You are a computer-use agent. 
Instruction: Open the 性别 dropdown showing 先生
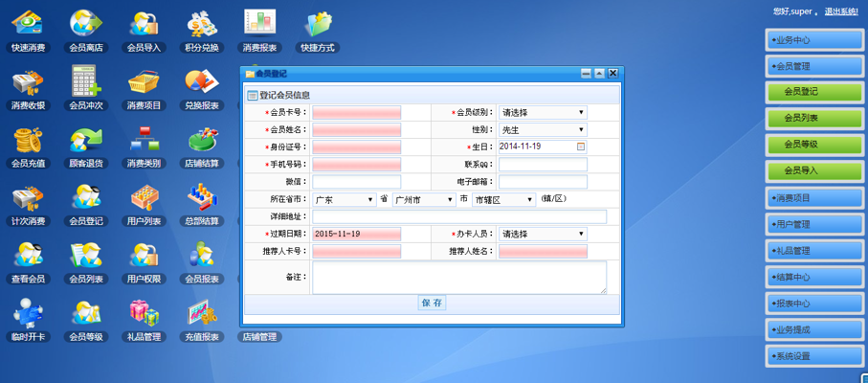pyautogui.click(x=543, y=129)
